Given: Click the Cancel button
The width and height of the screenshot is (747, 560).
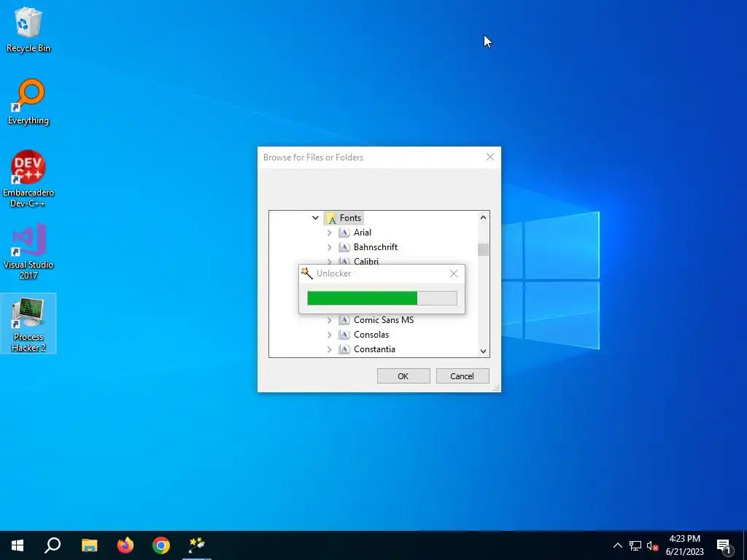Looking at the screenshot, I should coord(462,376).
